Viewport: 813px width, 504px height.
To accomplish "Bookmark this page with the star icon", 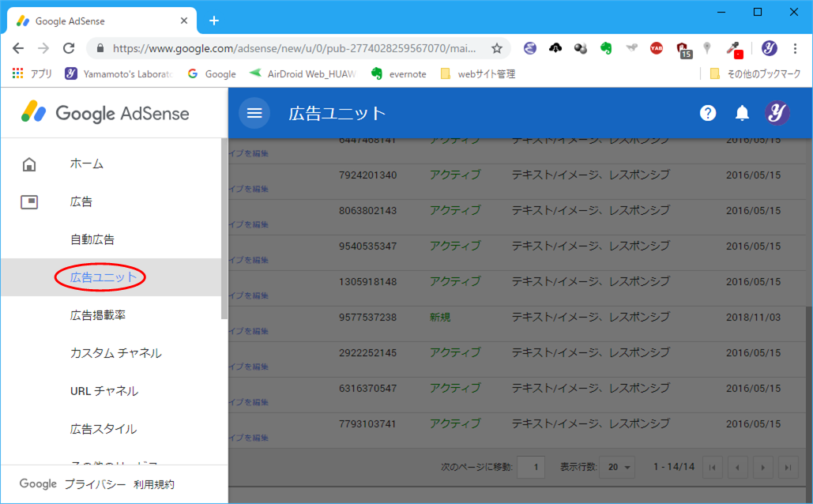I will (x=497, y=48).
